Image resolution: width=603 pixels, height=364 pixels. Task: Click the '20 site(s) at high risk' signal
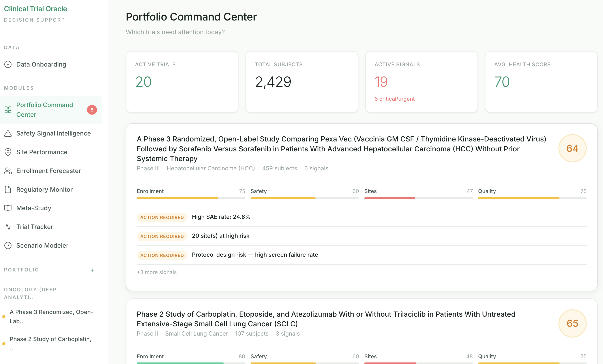[221, 236]
